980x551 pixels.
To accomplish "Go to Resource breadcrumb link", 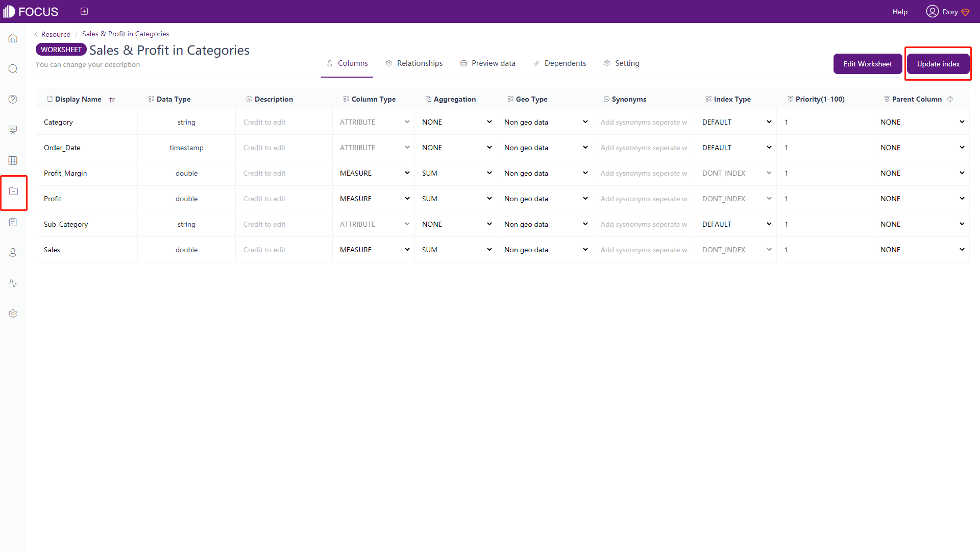I will (x=56, y=34).
